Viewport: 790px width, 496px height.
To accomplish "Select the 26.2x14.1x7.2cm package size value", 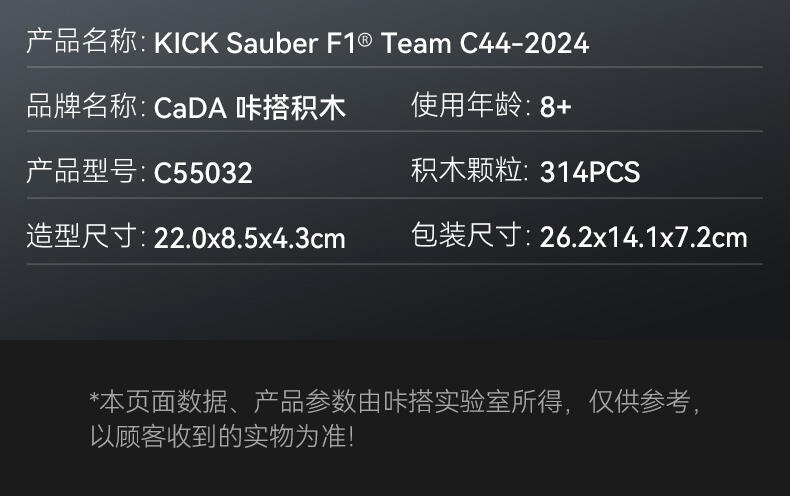I will pyautogui.click(x=643, y=238).
